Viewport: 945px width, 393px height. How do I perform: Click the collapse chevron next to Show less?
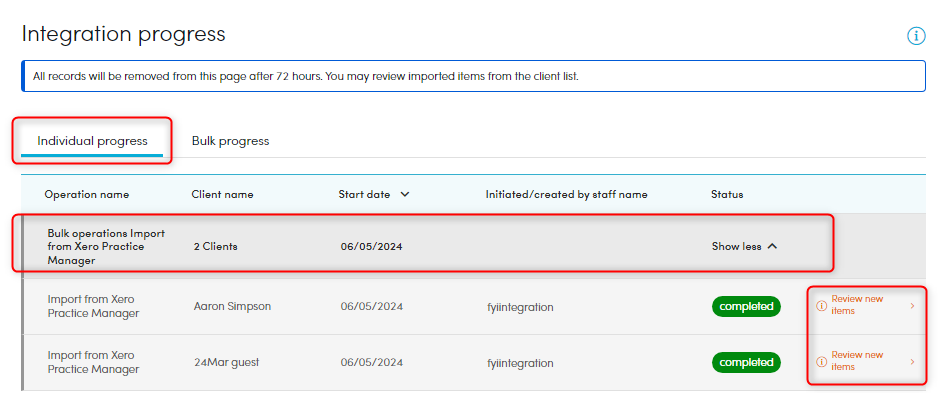pos(772,246)
